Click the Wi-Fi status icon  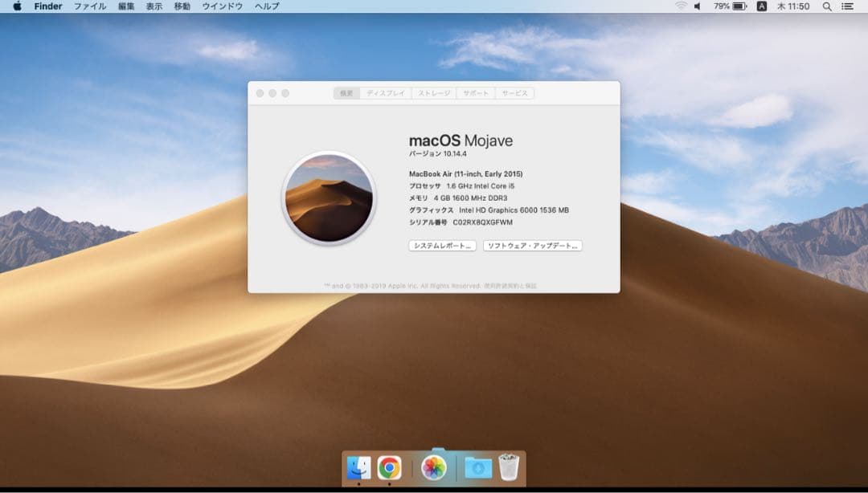(x=681, y=6)
